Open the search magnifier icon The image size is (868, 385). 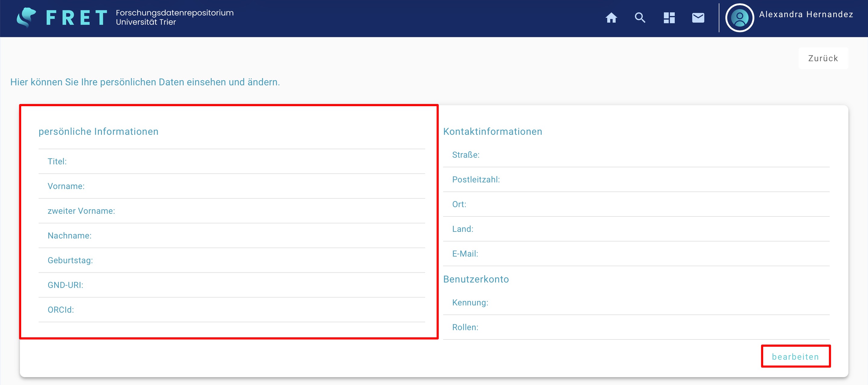pyautogui.click(x=640, y=17)
